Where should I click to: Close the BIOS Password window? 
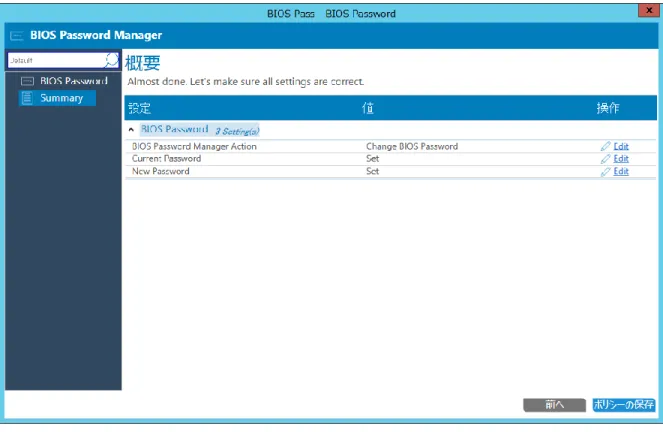(649, 10)
